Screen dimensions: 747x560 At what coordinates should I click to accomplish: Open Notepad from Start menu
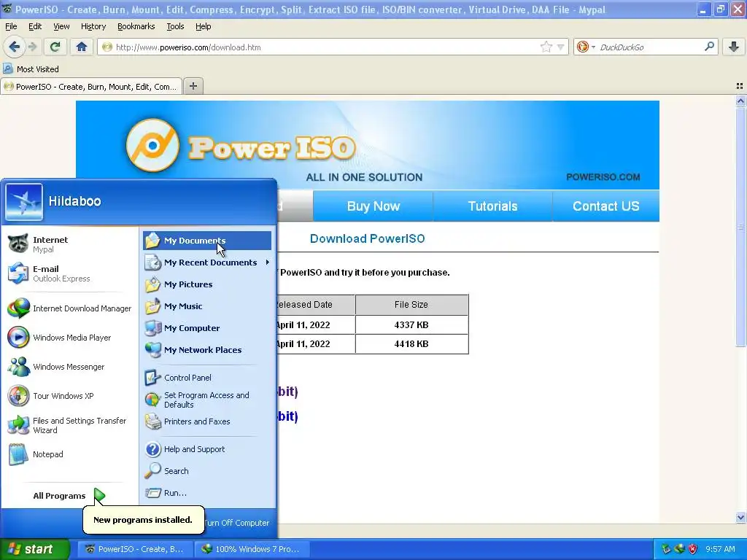pyautogui.click(x=70, y=454)
